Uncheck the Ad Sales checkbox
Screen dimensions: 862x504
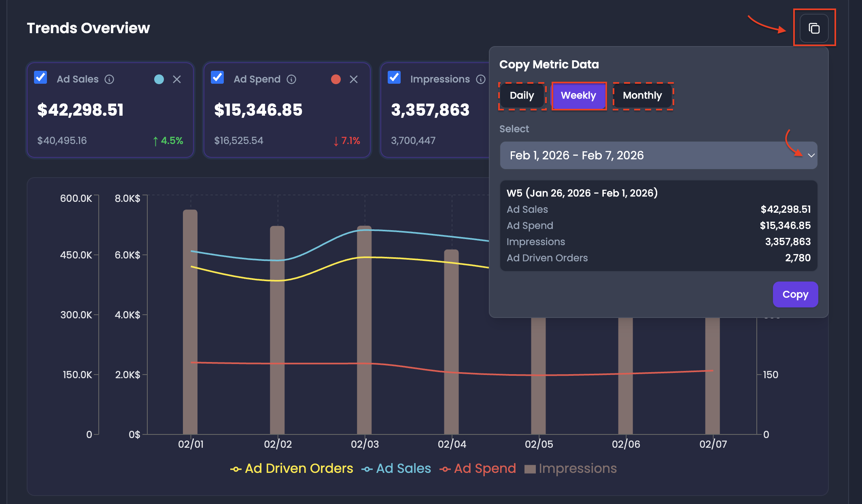tap(40, 77)
